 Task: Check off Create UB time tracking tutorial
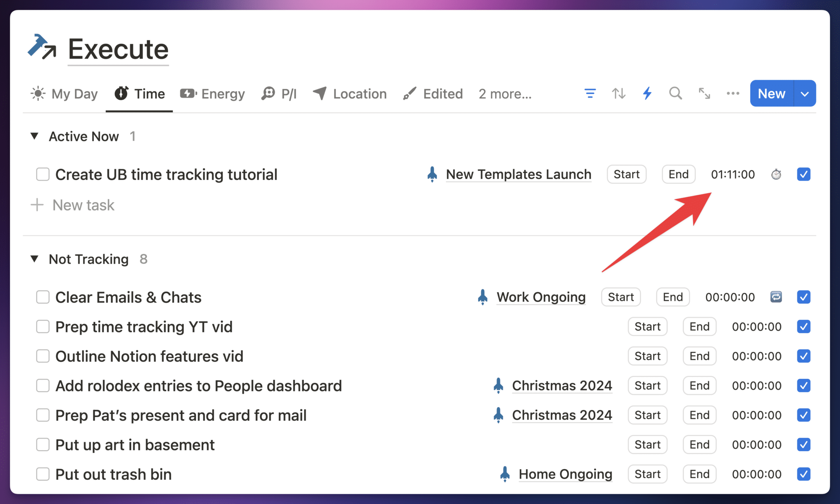pyautogui.click(x=43, y=174)
